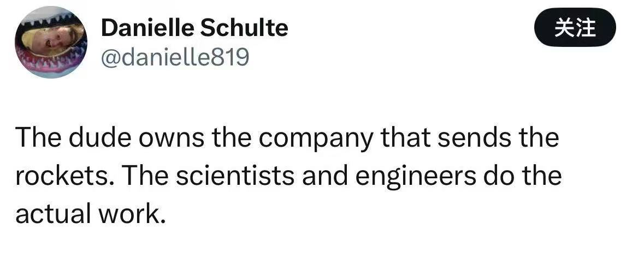Open Danielle Schulte's profile picture
The image size is (644, 259).
coord(51,43)
